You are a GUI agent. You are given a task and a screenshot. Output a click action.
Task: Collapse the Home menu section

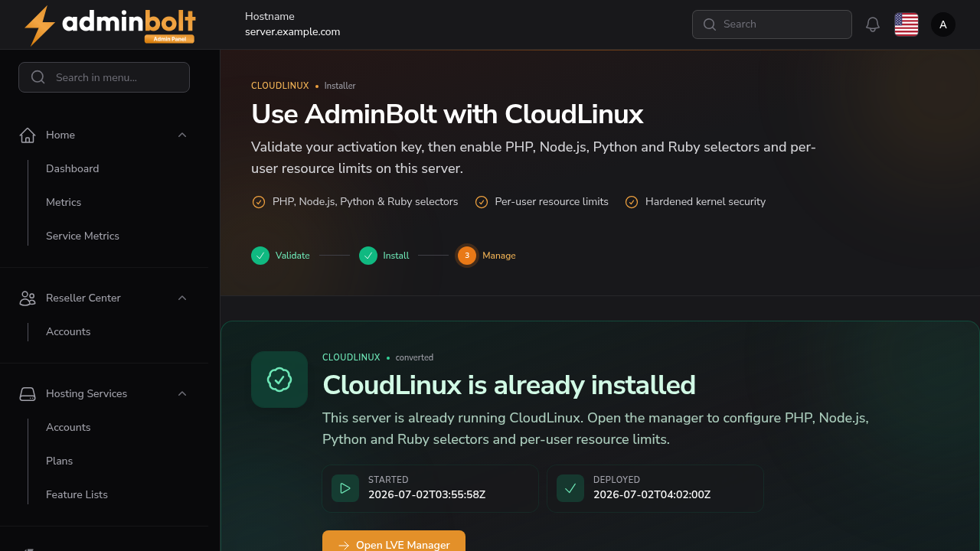click(182, 135)
